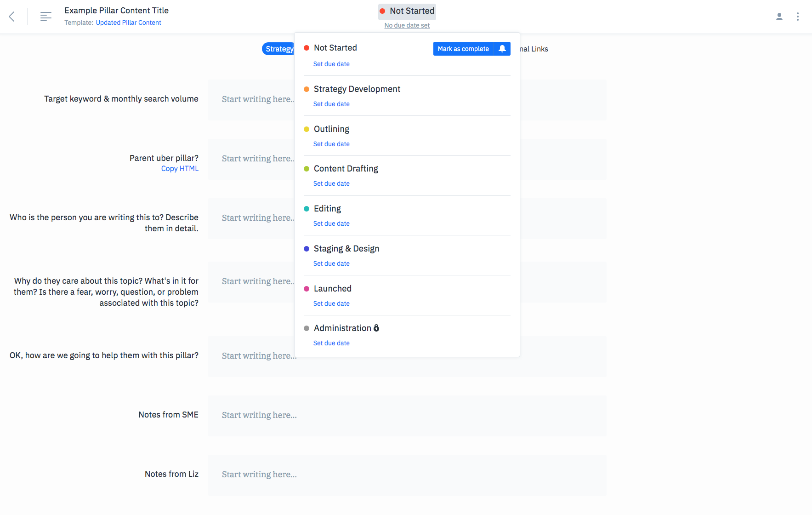Open the Updated Pillar Content template link

[129, 23]
